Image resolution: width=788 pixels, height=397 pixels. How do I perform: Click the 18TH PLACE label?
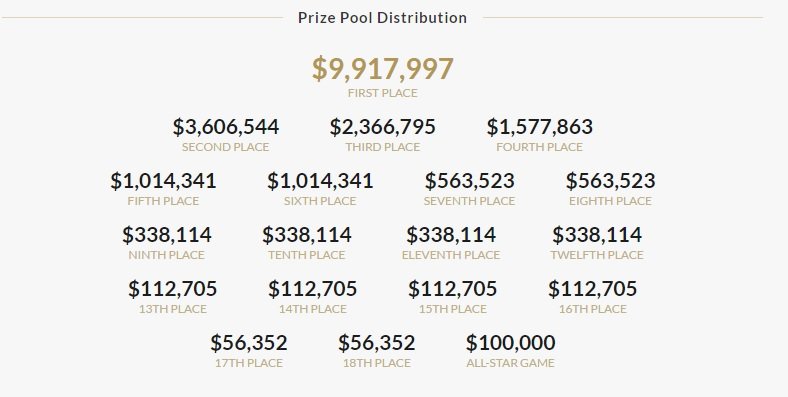tap(376, 363)
